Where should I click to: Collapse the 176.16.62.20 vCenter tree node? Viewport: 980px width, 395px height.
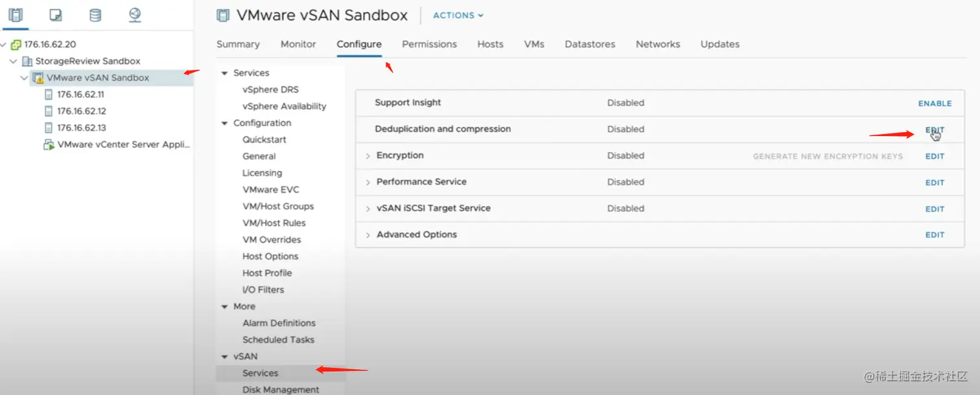pyautogui.click(x=4, y=45)
